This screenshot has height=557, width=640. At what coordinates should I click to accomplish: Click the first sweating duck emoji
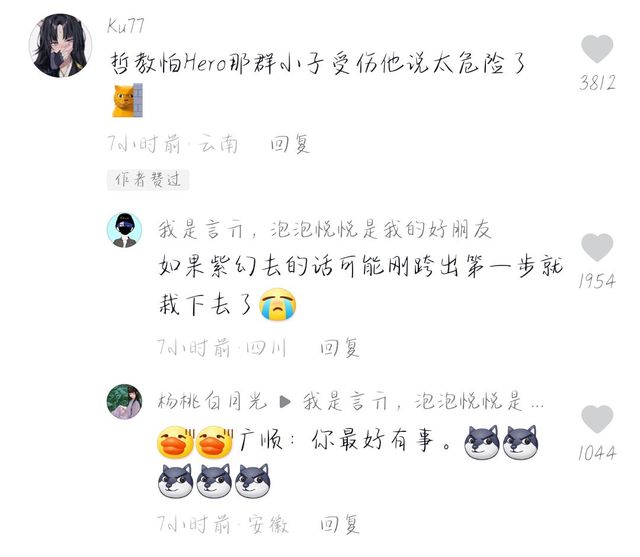pos(176,442)
